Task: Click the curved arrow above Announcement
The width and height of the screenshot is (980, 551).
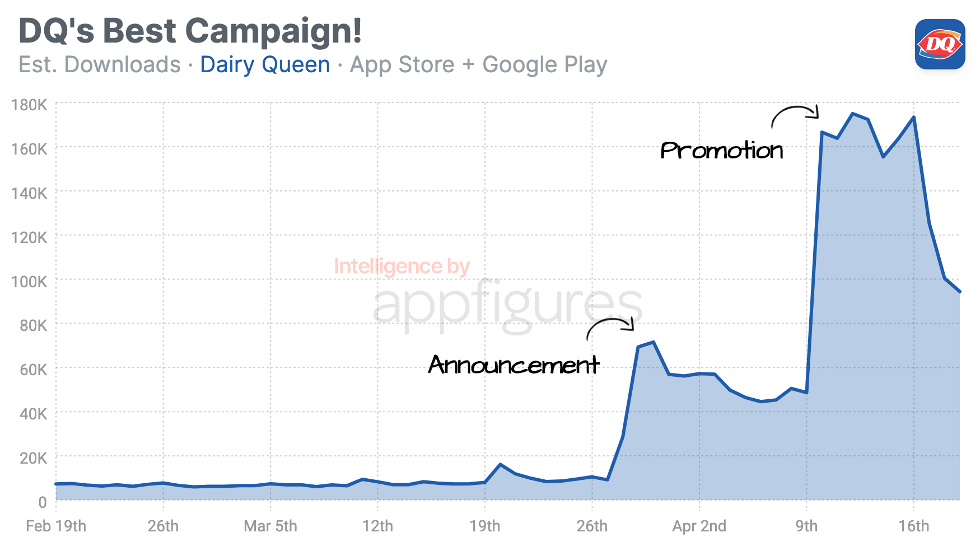Action: (x=610, y=329)
